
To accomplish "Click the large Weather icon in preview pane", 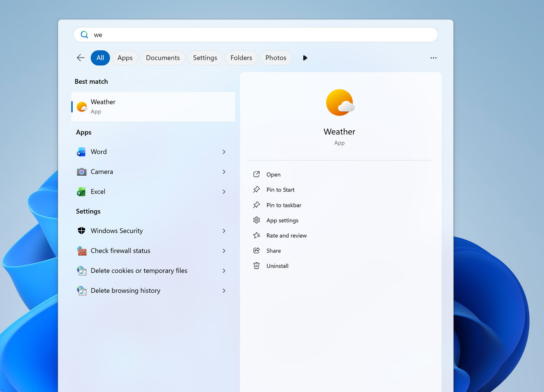I will click(x=340, y=102).
